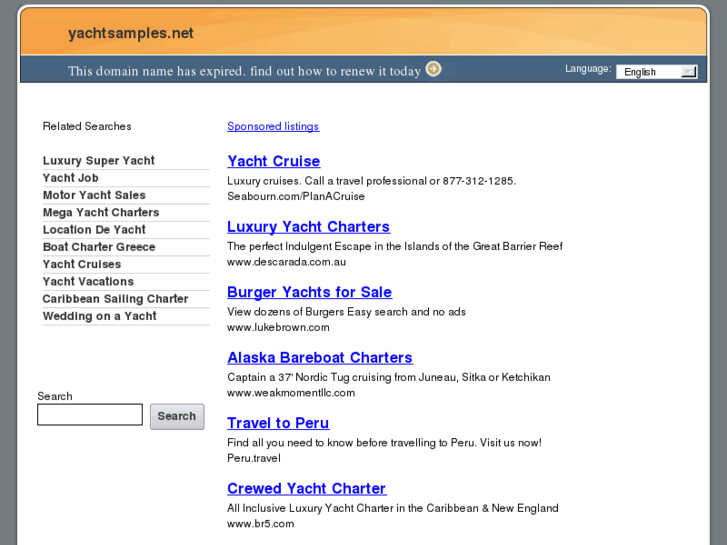Open the Language dropdown showing English

(657, 71)
